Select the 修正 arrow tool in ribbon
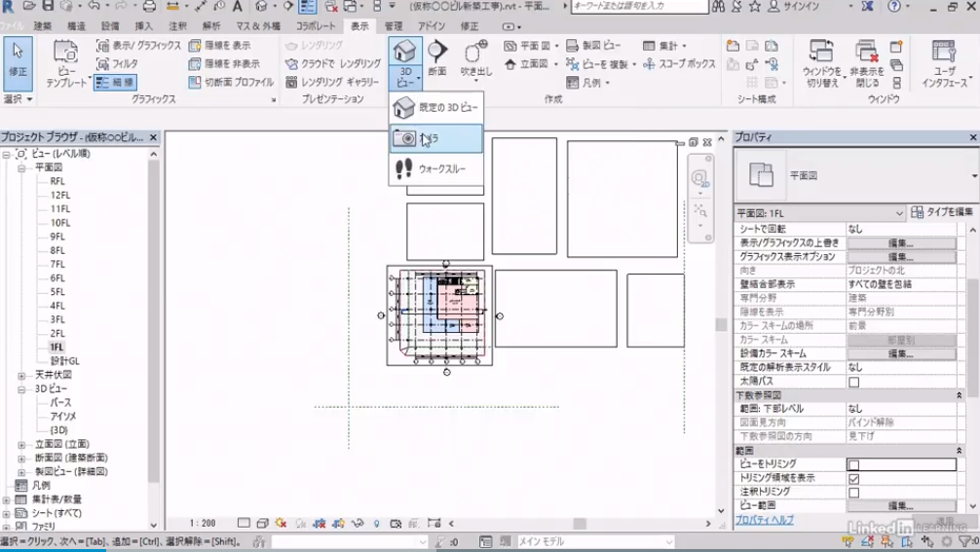Image resolution: width=980 pixels, height=552 pixels. click(x=18, y=63)
